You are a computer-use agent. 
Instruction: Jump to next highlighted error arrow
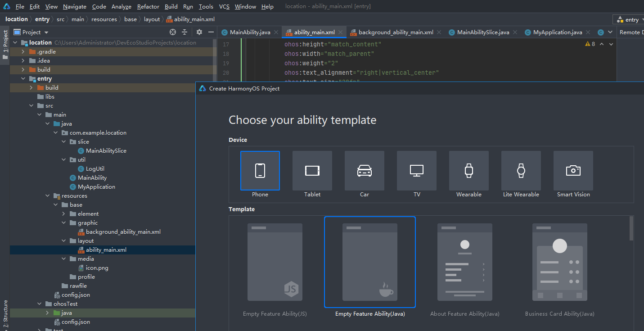pyautogui.click(x=611, y=44)
